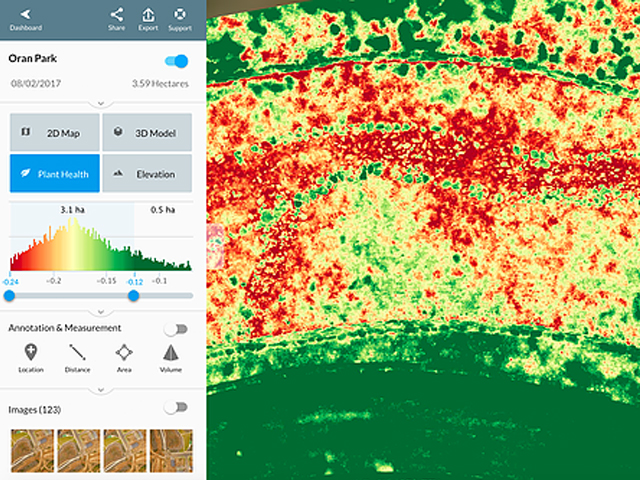This screenshot has height=480, width=640.
Task: Select the Plant Health layer button
Action: click(x=55, y=174)
